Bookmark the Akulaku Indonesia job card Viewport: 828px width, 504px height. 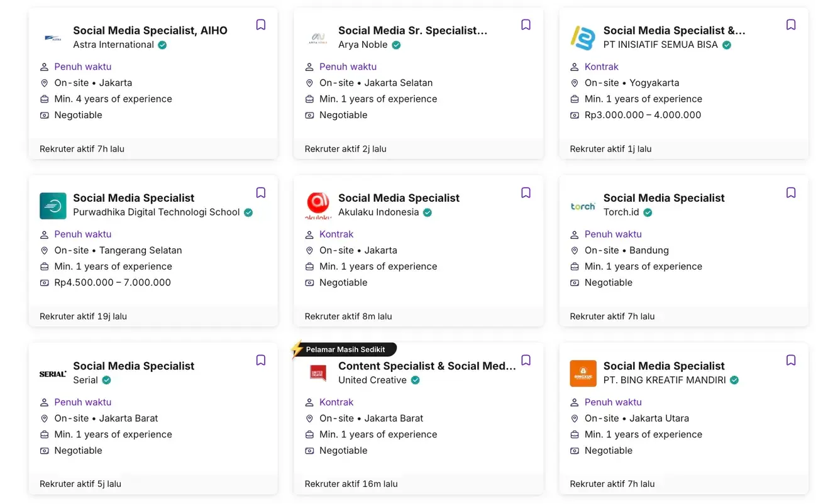pos(526,192)
